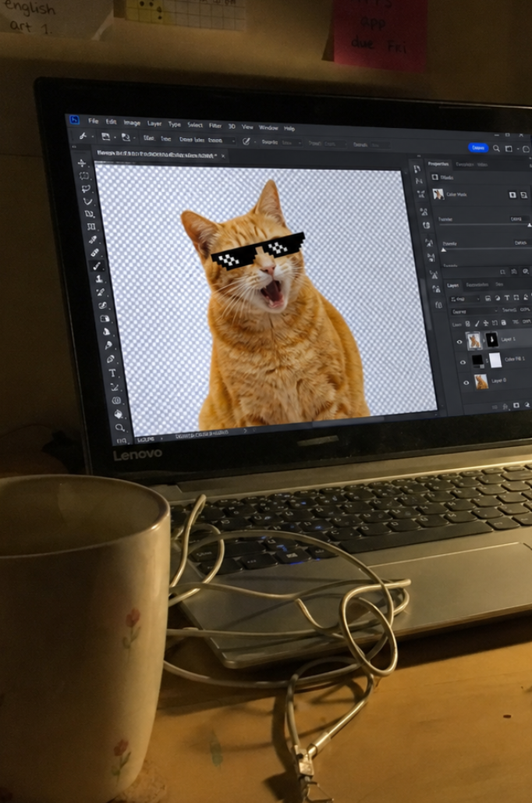Hide Layer 1 with its eye icon

[459, 342]
